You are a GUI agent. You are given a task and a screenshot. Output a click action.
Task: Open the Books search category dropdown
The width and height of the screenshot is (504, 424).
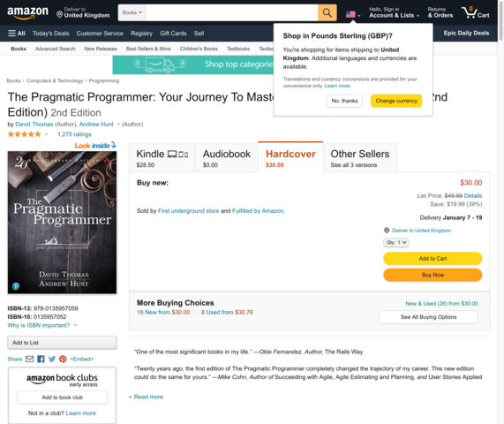(x=132, y=12)
